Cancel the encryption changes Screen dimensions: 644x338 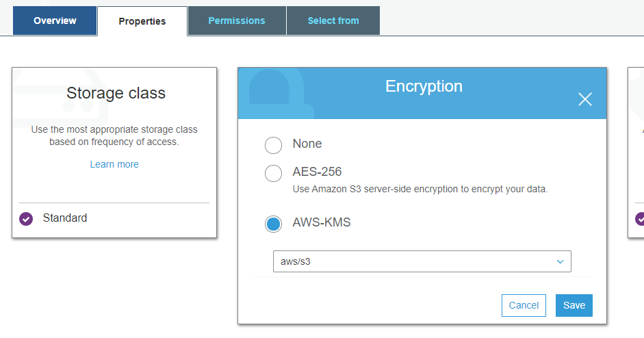point(524,305)
